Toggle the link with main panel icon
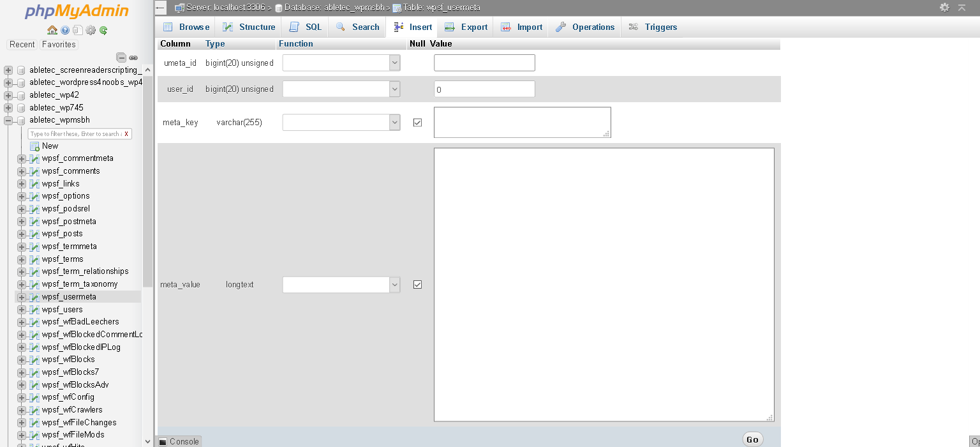Screen dimensions: 980x447 (x=133, y=57)
